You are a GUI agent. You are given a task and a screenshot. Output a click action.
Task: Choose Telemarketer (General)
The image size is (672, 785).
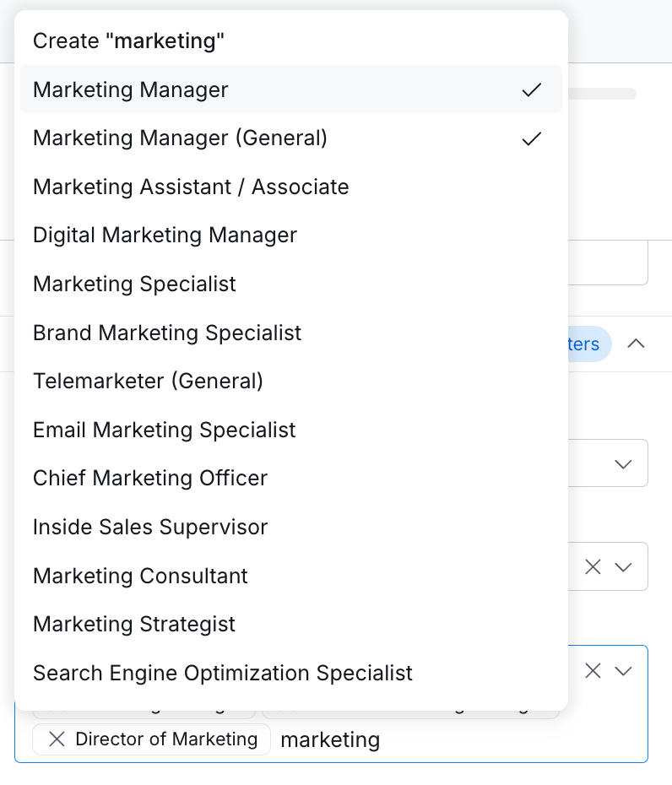pos(149,381)
